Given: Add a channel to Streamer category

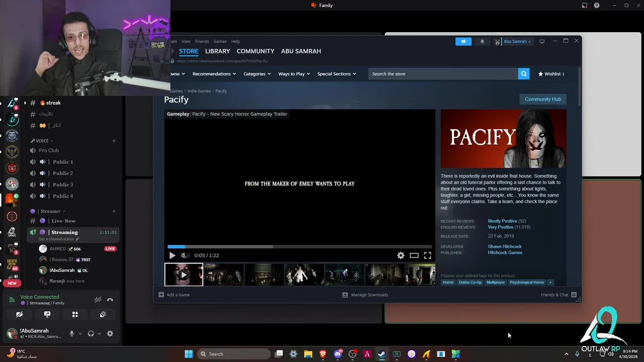Looking at the screenshot, I should pyautogui.click(x=114, y=211).
